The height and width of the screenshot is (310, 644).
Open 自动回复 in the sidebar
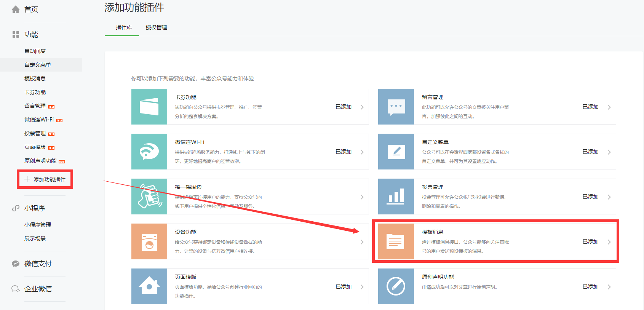click(x=35, y=51)
